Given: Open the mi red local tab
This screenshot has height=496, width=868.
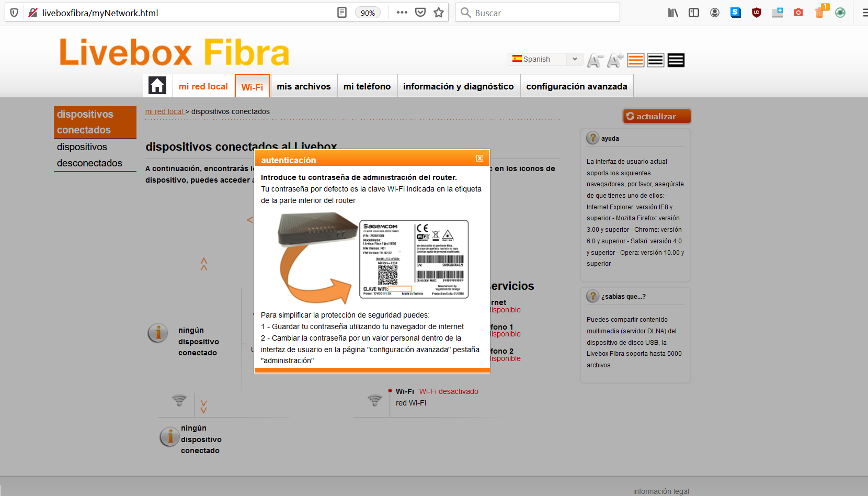Looking at the screenshot, I should coord(203,86).
